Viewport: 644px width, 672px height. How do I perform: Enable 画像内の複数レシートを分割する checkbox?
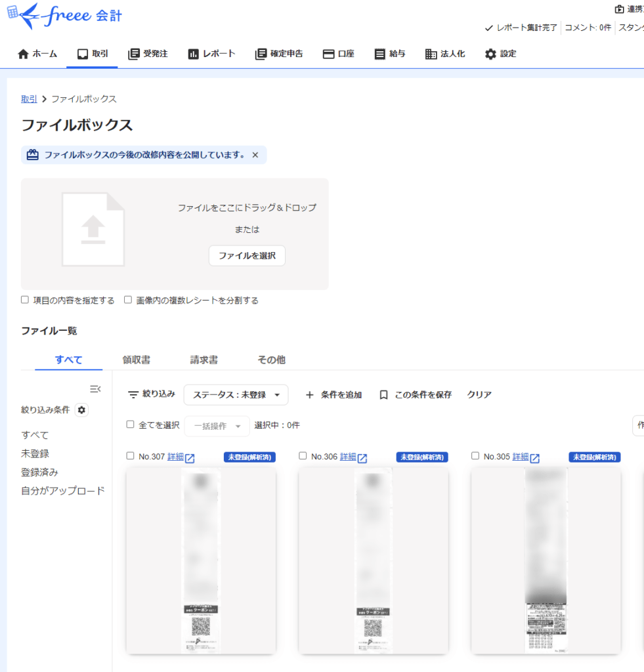pos(127,300)
